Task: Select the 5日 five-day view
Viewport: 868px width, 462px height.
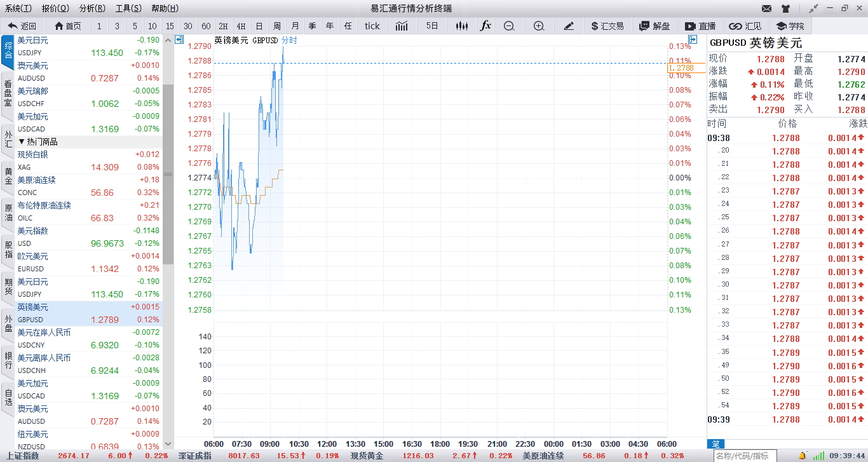Action: [432, 26]
